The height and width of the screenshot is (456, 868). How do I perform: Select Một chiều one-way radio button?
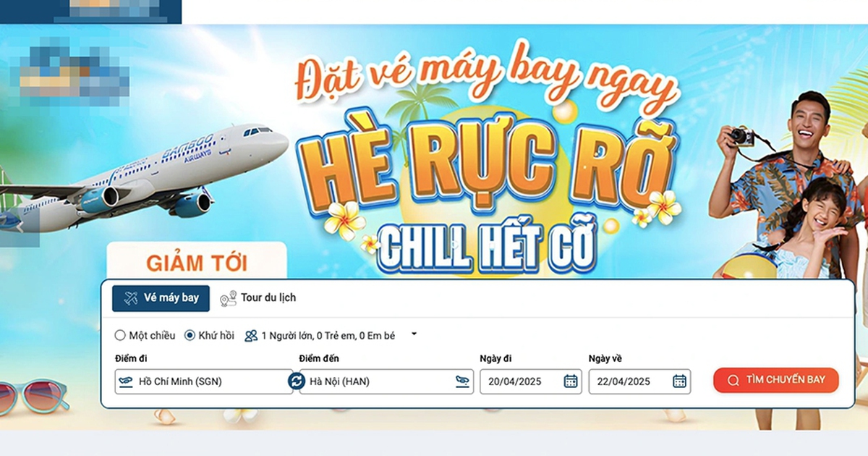(120, 335)
